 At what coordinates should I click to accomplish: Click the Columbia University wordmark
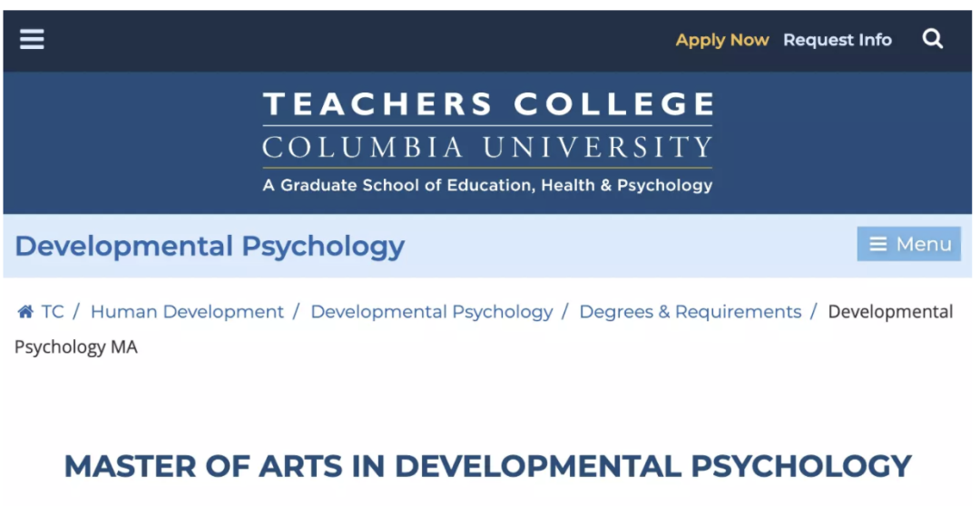point(487,148)
